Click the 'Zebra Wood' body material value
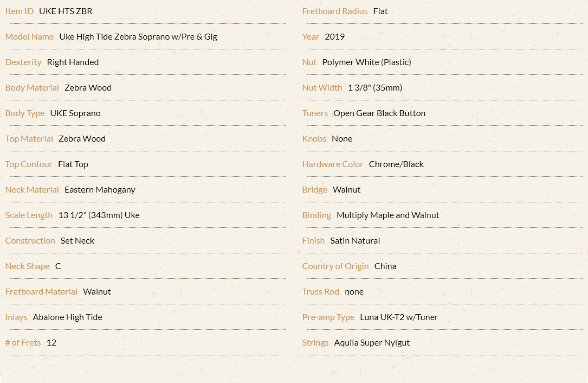Viewport: 588px width, 383px height. [x=88, y=88]
